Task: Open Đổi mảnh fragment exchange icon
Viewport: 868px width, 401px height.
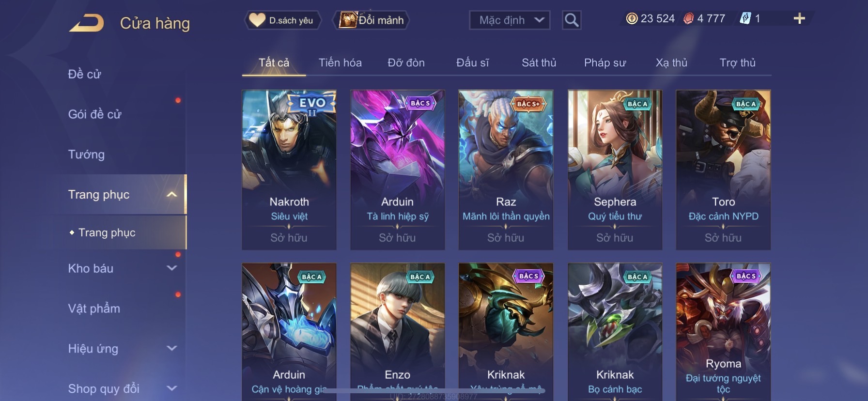Action: coord(347,20)
